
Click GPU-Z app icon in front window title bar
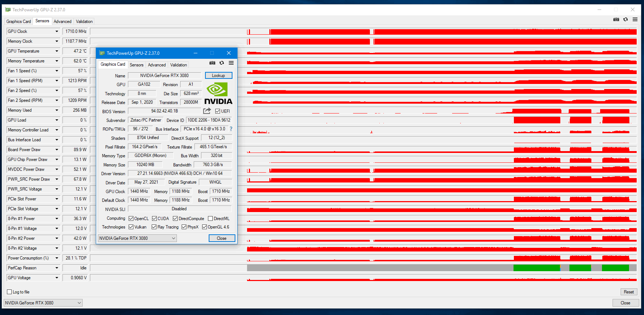(102, 53)
